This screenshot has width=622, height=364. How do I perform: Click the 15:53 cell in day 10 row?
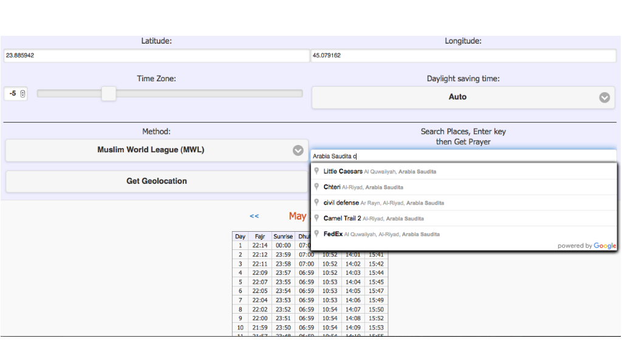pos(376,328)
